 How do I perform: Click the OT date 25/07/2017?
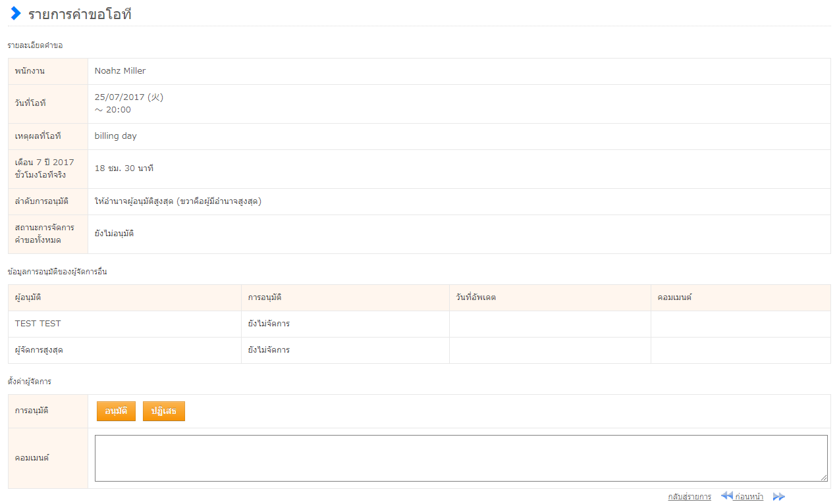click(x=119, y=97)
